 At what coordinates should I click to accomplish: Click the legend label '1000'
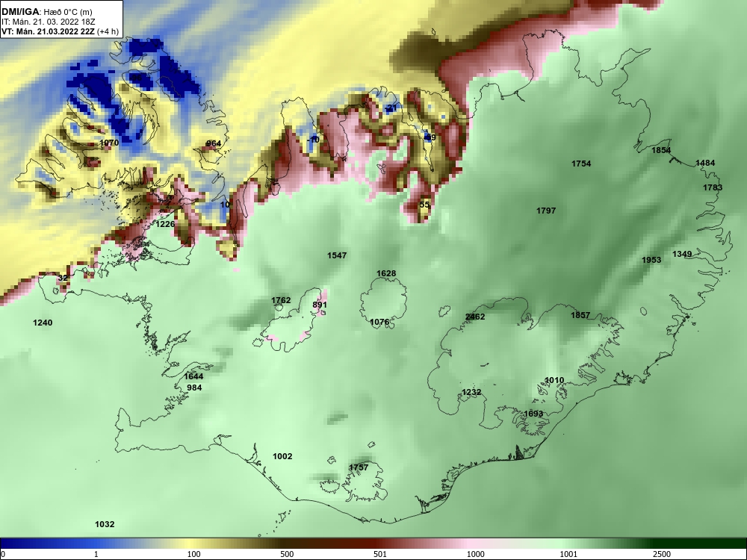(x=475, y=554)
